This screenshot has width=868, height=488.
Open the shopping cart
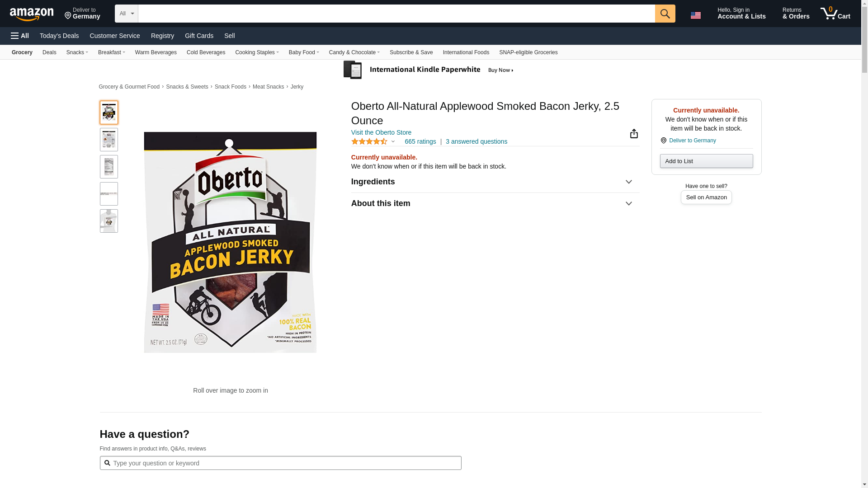tap(835, 14)
